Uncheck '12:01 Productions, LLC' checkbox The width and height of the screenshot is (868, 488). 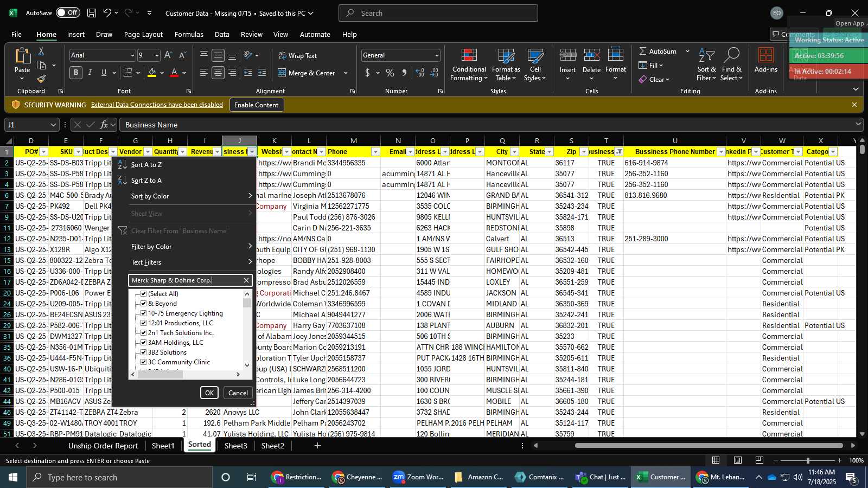point(144,323)
